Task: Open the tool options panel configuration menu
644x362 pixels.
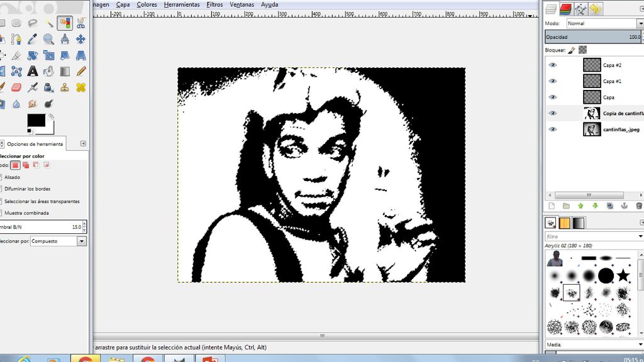Action: click(83, 144)
